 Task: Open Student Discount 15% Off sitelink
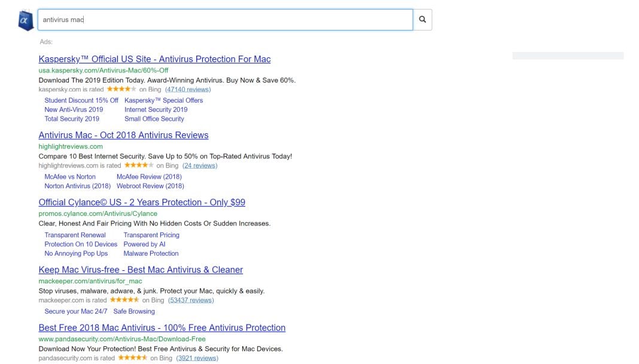click(x=81, y=100)
